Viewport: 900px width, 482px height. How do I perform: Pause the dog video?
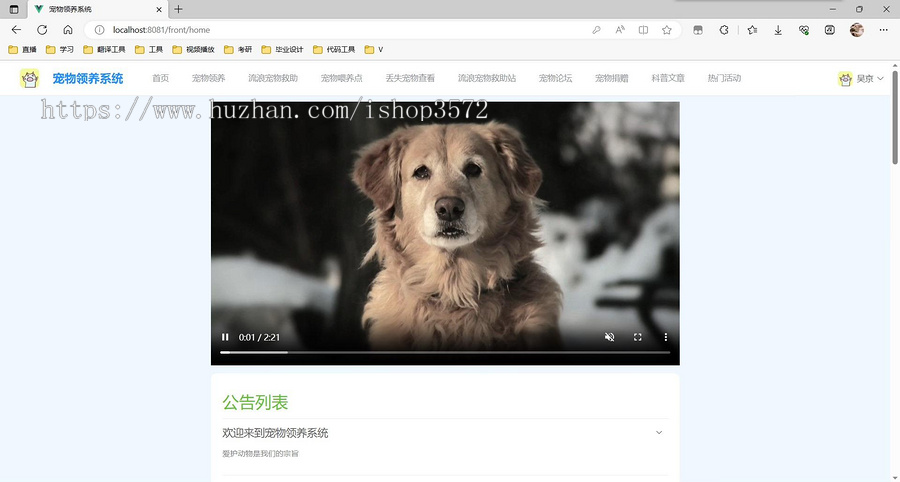[225, 337]
